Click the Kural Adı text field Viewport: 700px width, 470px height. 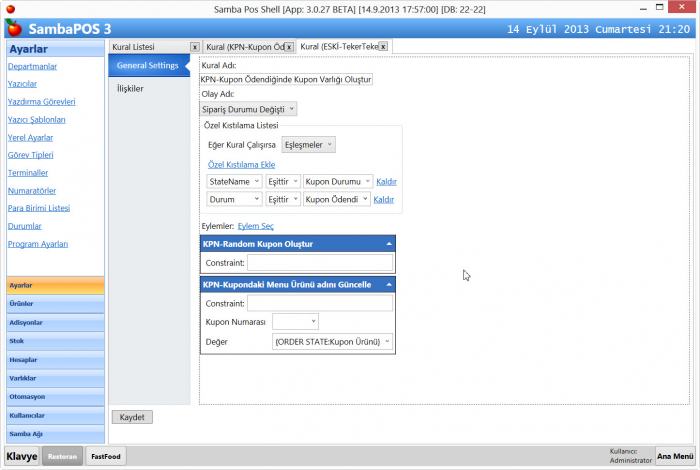click(286, 79)
